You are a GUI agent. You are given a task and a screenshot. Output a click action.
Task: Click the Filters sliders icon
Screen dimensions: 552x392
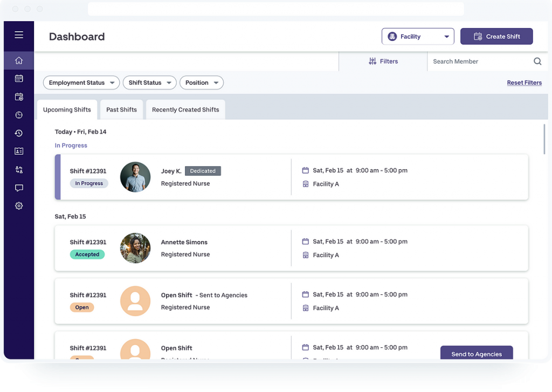coord(372,61)
